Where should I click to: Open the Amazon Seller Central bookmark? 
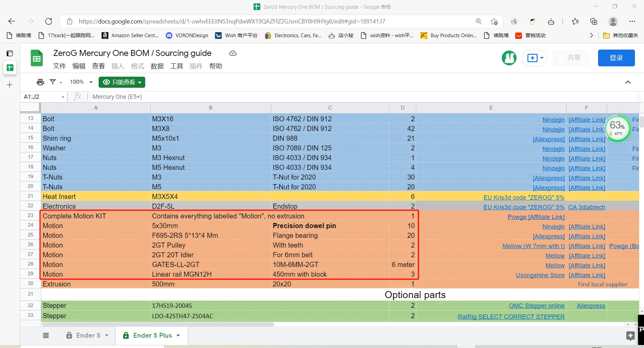130,36
